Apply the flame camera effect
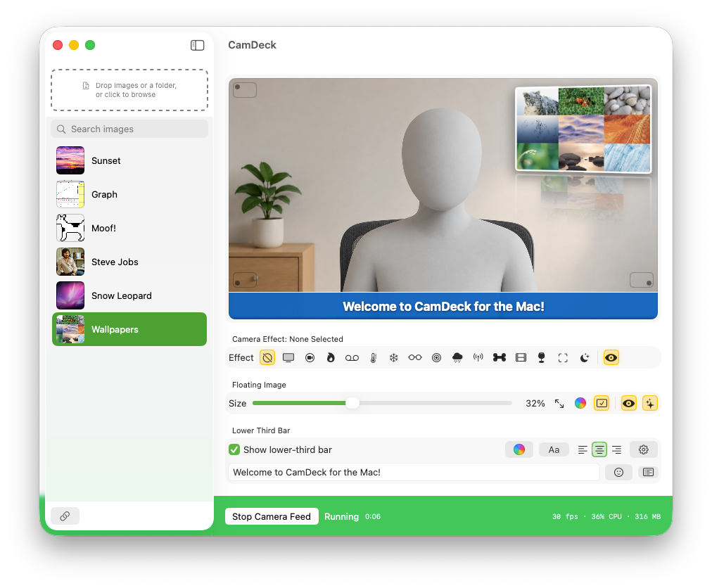The image size is (712, 588). pos(331,358)
